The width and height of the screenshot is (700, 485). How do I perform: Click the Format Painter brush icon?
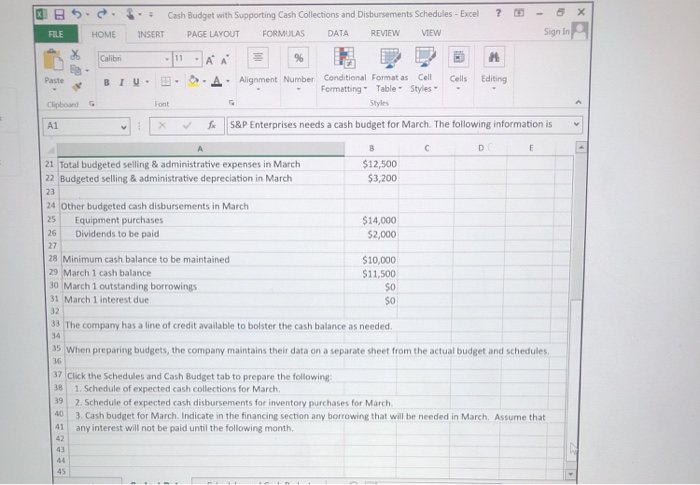76,87
